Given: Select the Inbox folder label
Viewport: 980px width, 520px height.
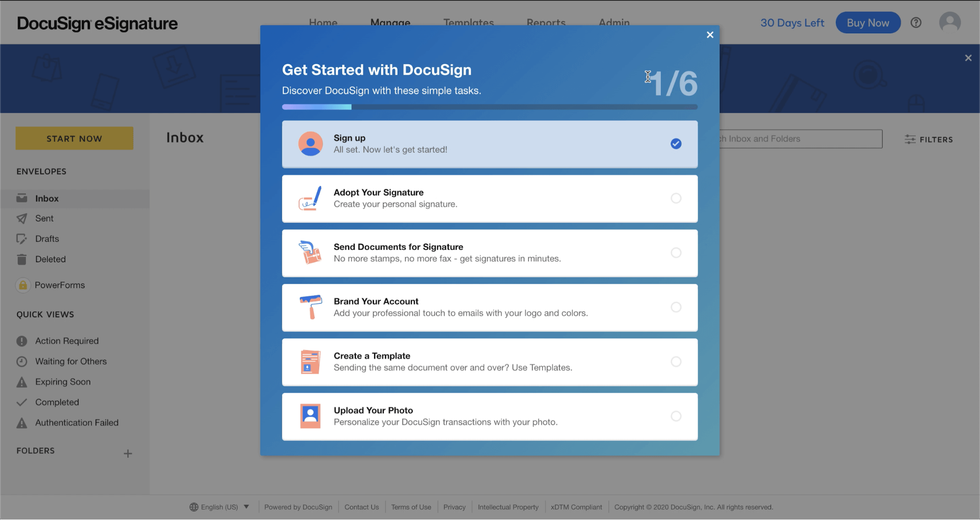Looking at the screenshot, I should (47, 198).
